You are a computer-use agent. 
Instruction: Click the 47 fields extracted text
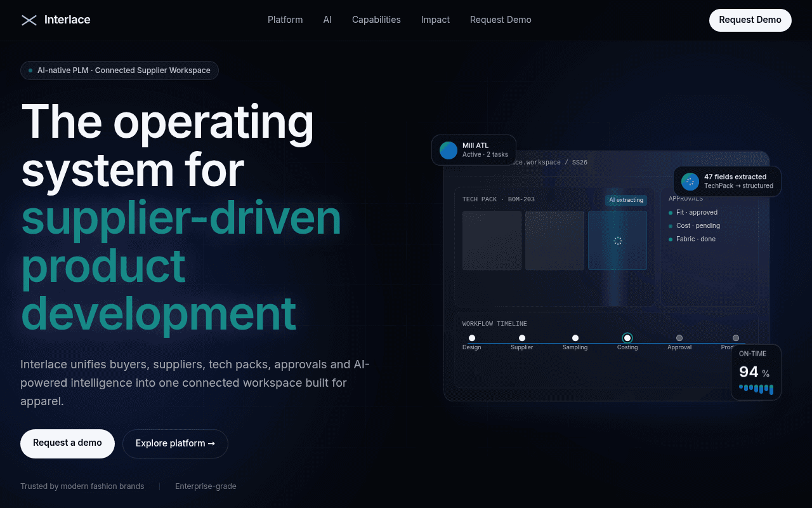(735, 177)
